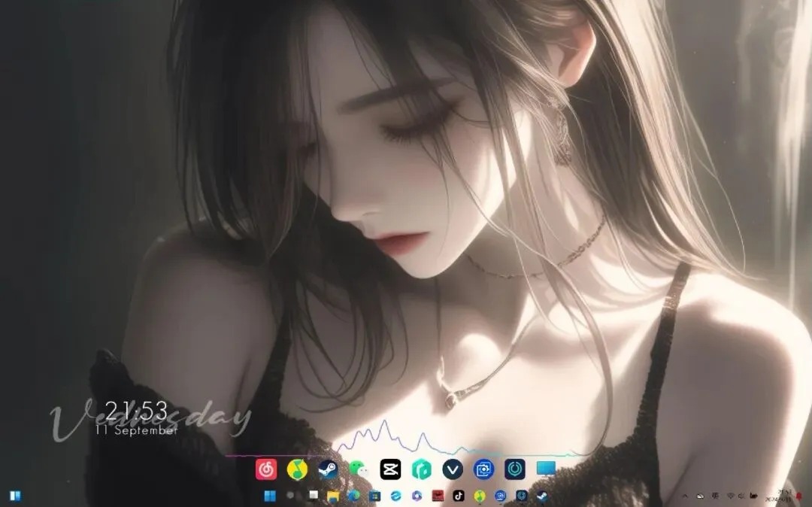Screen dimensions: 812x507
Task: Expand the hidden system tray icons
Action: pos(685,496)
